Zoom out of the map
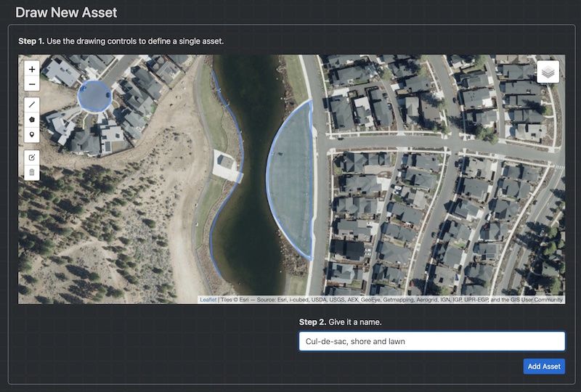Viewport: 581px width, 392px height. (32, 84)
